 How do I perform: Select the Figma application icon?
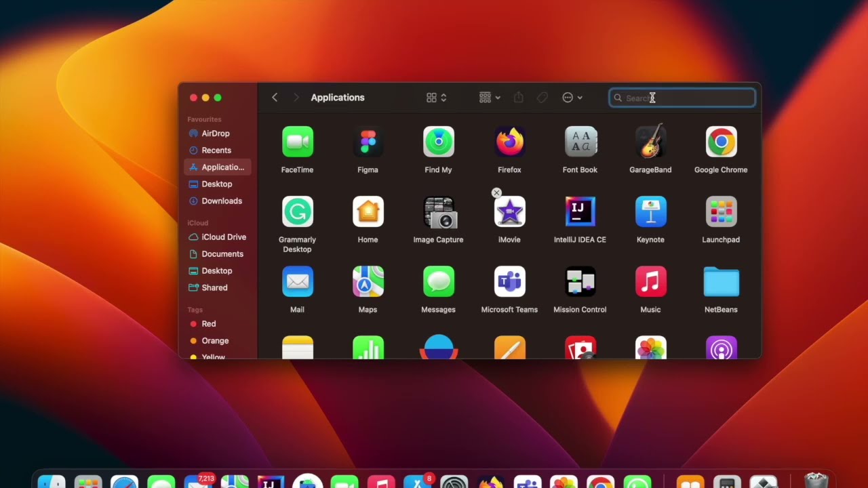[x=368, y=142]
